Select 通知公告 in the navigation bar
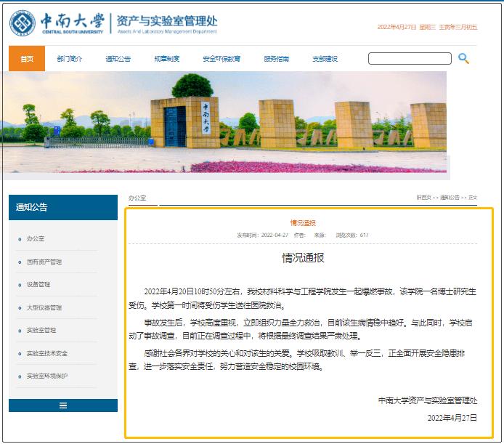504x444 pixels. [118, 59]
